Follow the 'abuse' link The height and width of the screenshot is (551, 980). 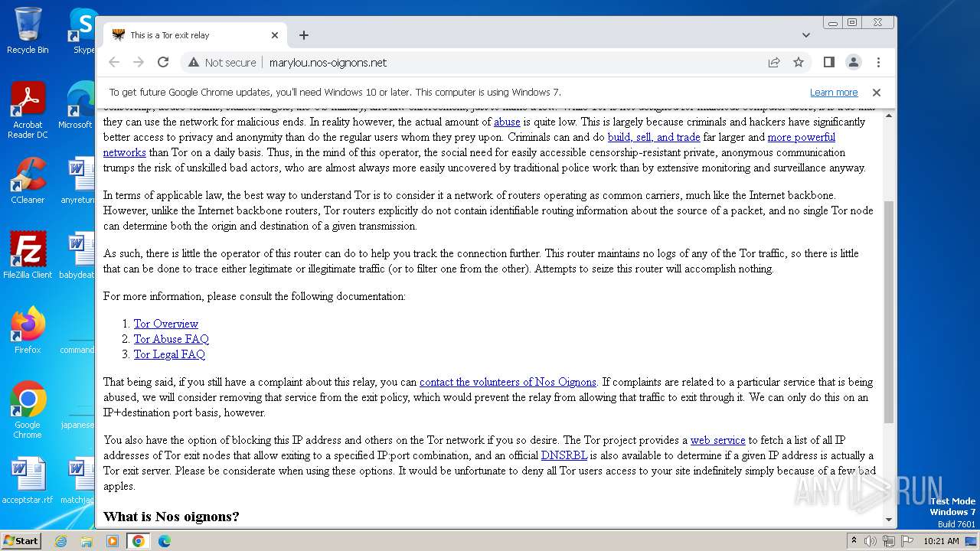point(507,122)
